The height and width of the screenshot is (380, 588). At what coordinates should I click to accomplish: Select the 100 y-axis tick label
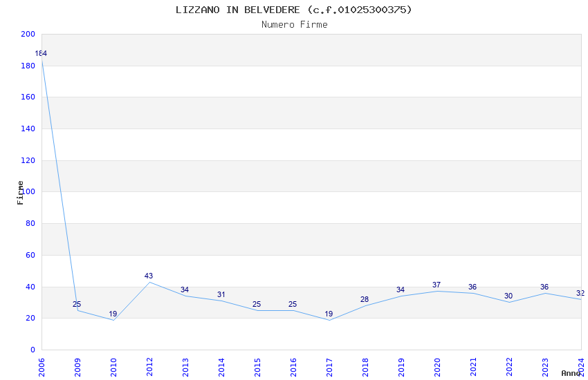click(x=28, y=192)
